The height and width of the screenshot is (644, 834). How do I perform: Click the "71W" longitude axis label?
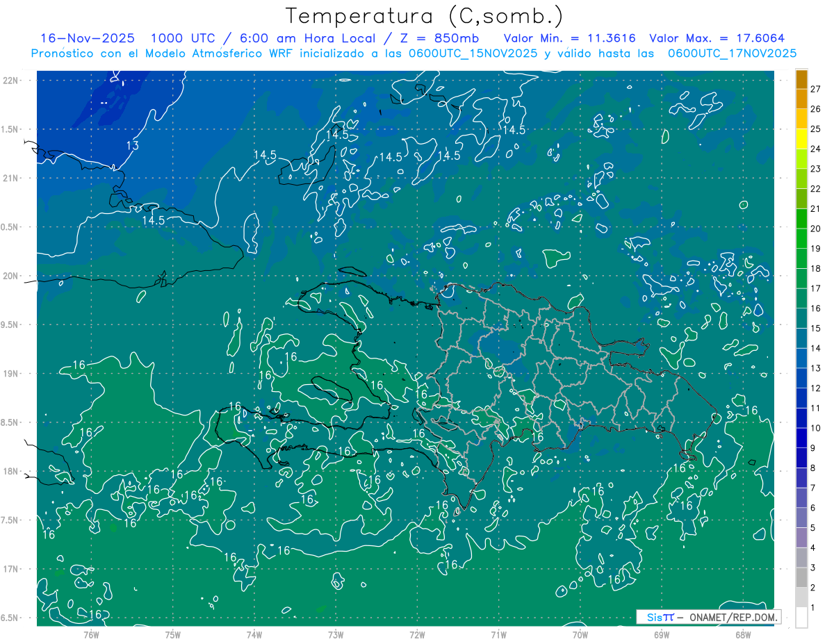click(x=498, y=635)
